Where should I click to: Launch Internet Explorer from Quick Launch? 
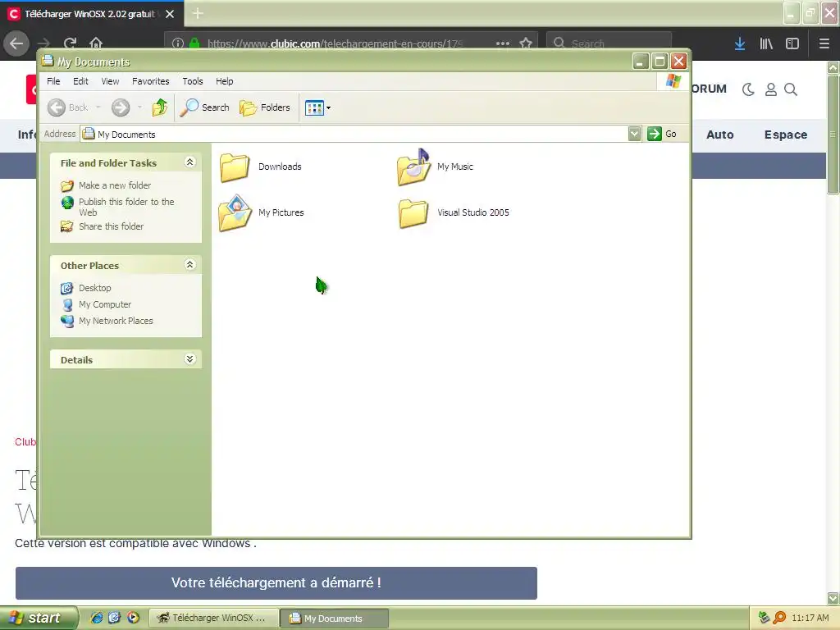click(97, 618)
